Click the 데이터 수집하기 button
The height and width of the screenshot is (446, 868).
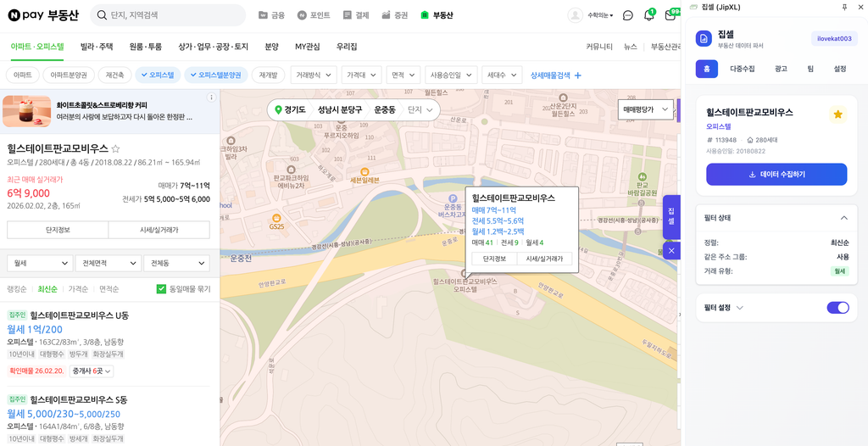(x=776, y=174)
